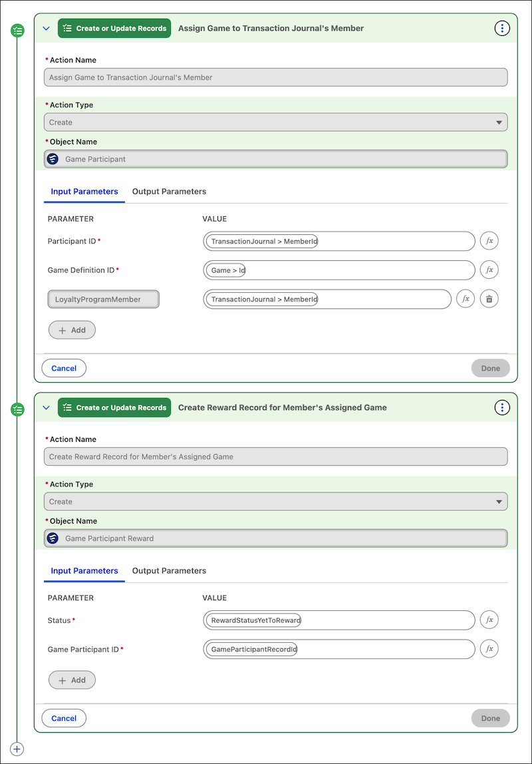Click the Game Participant Reward object name field
Screen dimensions: 532x764
pyautogui.click(x=275, y=538)
